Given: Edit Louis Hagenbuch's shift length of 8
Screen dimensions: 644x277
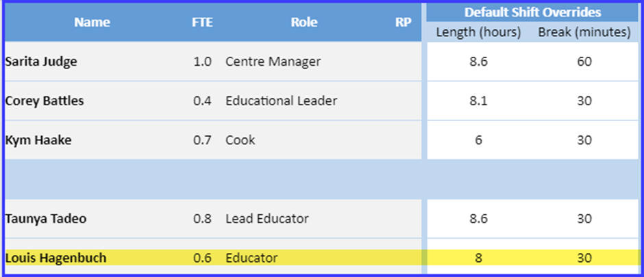Looking at the screenshot, I should [x=478, y=258].
